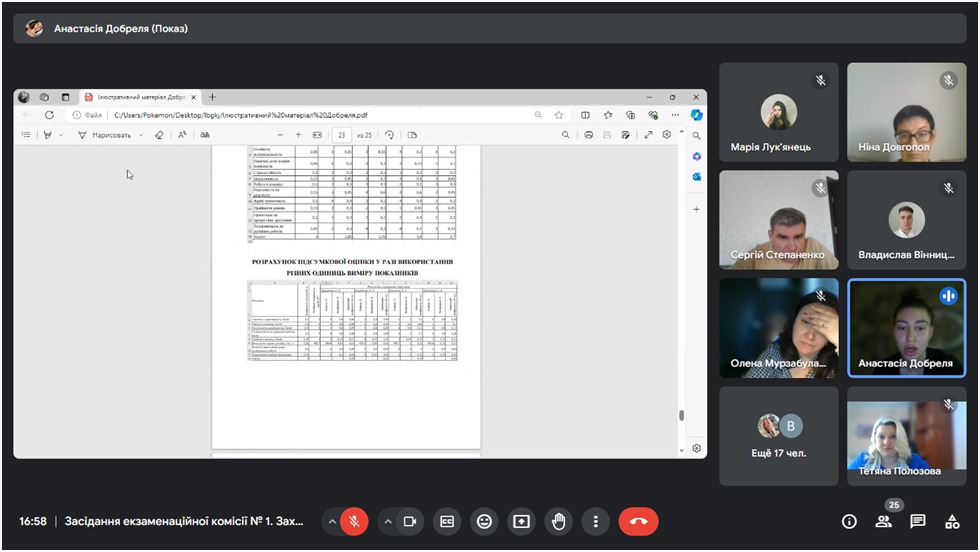Show the participants list
The height and width of the screenshot is (552, 980).
[x=883, y=521]
